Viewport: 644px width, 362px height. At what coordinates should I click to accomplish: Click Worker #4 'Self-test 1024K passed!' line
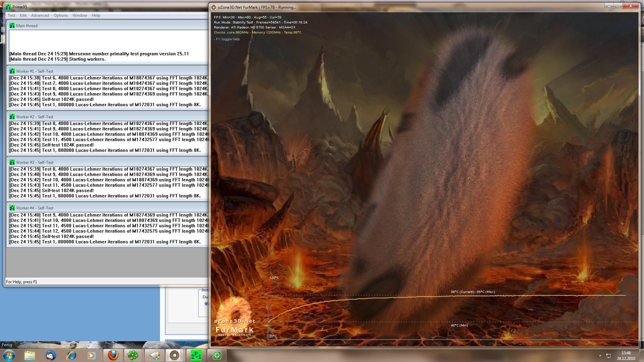click(x=51, y=236)
